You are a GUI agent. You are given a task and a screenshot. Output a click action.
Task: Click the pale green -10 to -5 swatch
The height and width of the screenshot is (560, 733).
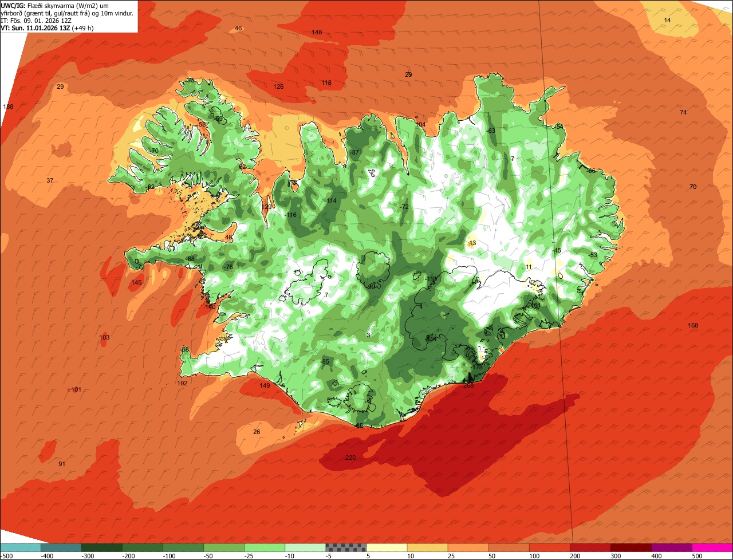305,547
